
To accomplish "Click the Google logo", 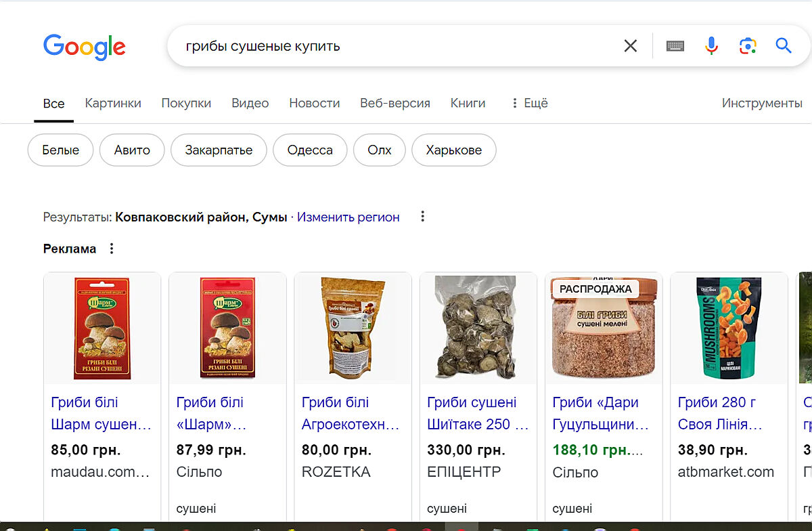I will point(84,47).
